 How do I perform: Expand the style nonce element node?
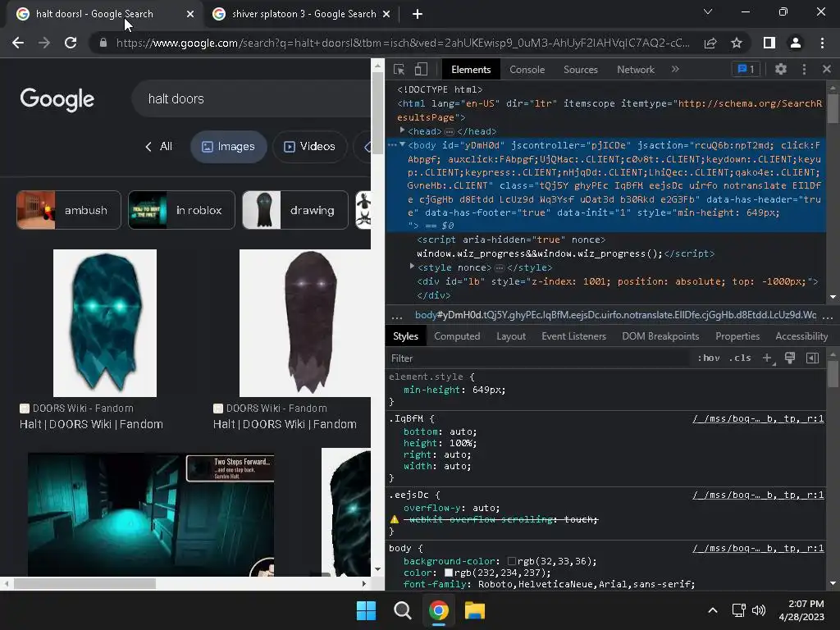coord(412,267)
